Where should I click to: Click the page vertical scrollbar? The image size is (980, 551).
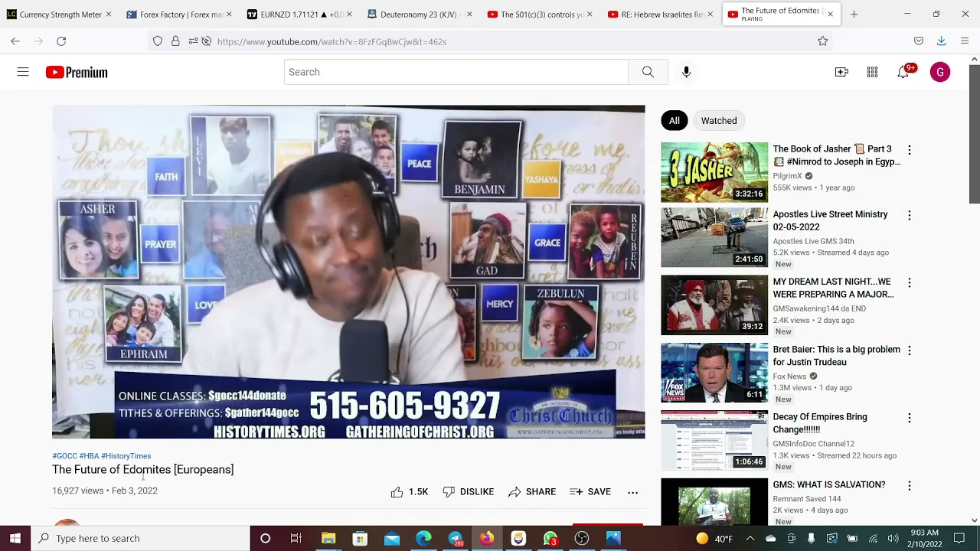974,134
